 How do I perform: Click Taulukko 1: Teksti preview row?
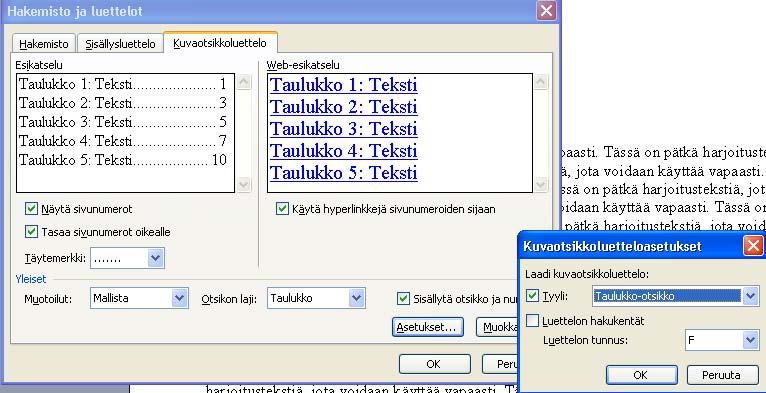click(x=123, y=85)
